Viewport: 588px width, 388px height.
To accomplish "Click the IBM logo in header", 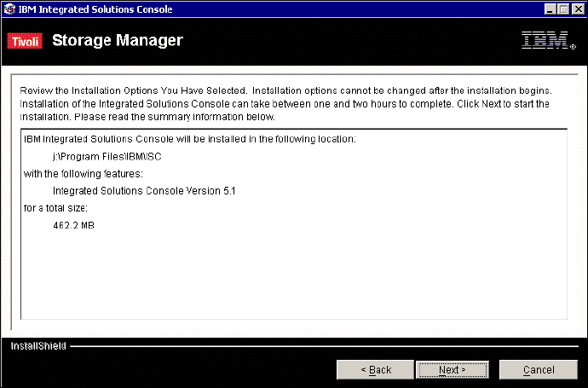I will click(548, 40).
